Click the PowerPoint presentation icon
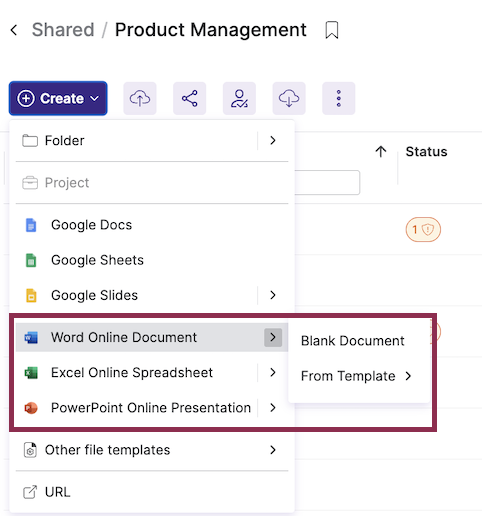482x516 pixels. coord(31,408)
